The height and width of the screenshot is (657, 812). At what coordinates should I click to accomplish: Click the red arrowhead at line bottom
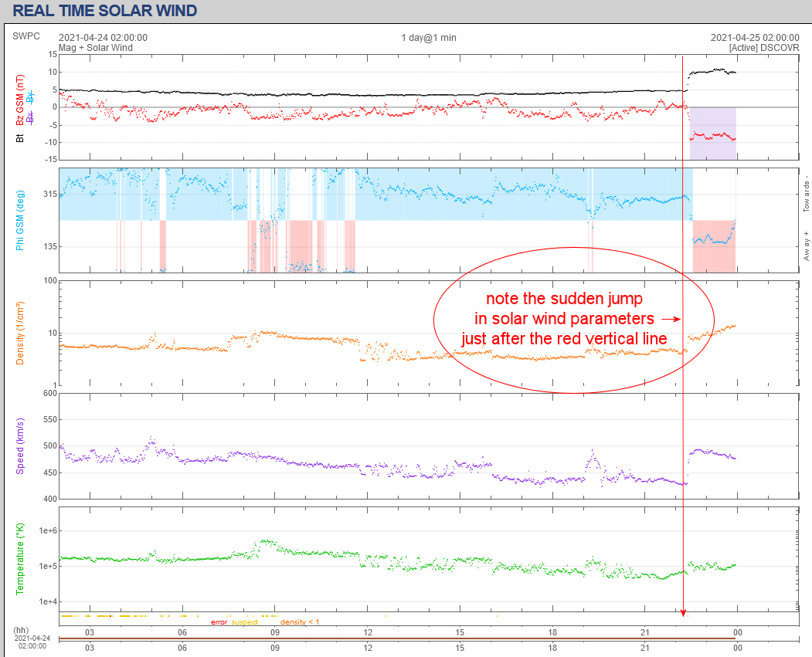coord(683,614)
